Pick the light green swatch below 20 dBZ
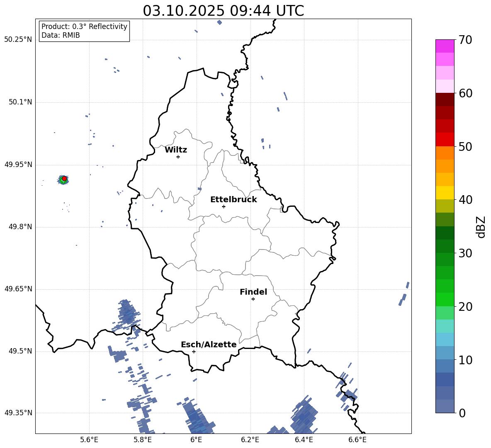Viewport: 491px width, 448px height. pyautogui.click(x=445, y=312)
